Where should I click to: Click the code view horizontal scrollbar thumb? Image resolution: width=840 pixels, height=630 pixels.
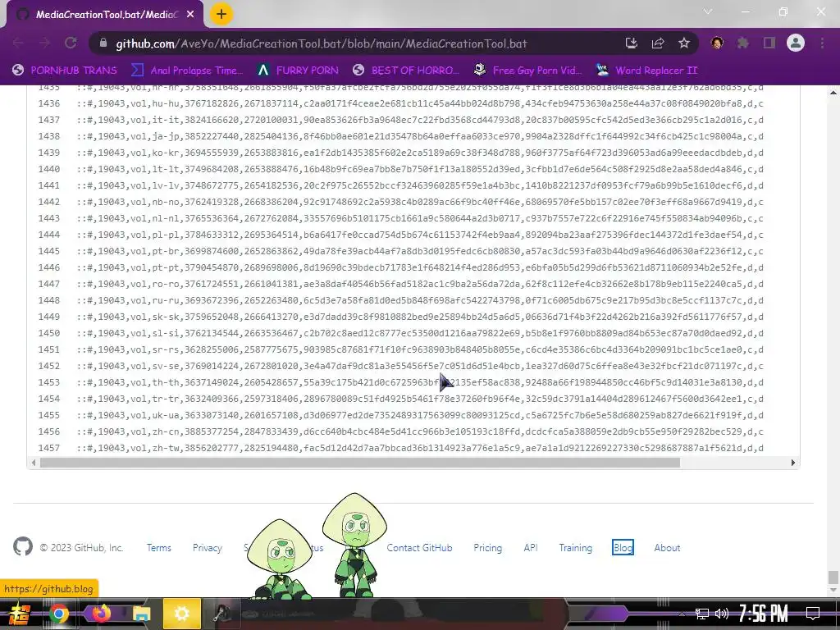[360, 463]
